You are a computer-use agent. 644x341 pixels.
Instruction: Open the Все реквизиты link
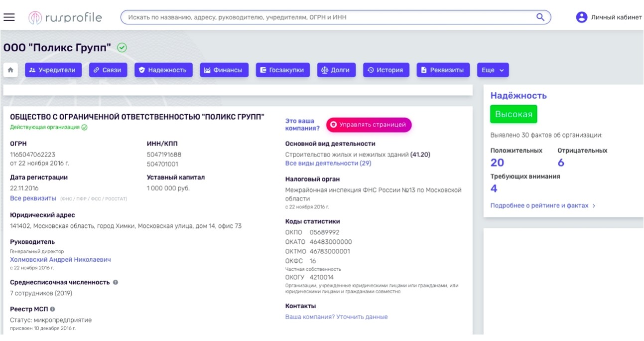[x=33, y=198]
